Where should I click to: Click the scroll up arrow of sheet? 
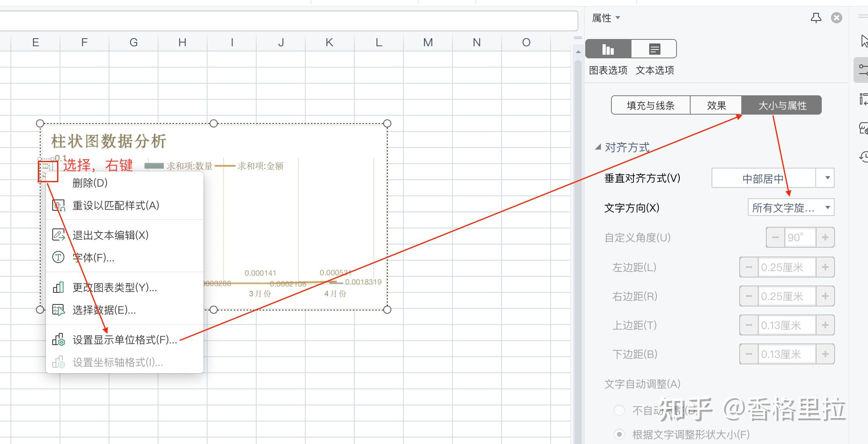tap(578, 52)
